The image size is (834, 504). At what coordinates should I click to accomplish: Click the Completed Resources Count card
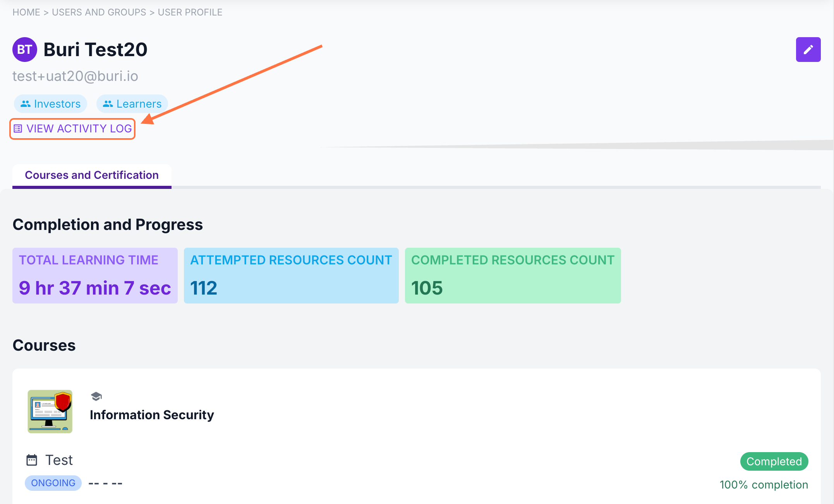click(x=513, y=276)
